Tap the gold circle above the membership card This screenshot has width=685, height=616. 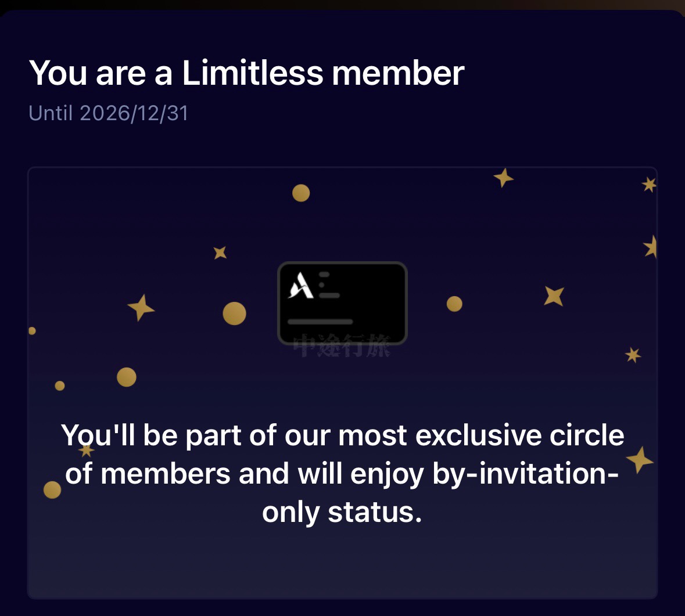point(301,193)
